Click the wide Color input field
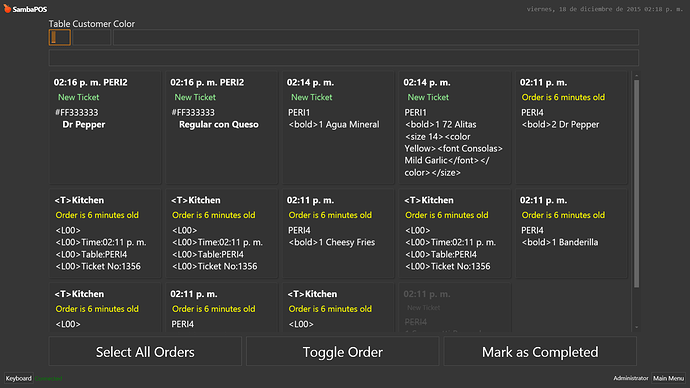Viewport: 690px width, 388px height. pos(376,37)
